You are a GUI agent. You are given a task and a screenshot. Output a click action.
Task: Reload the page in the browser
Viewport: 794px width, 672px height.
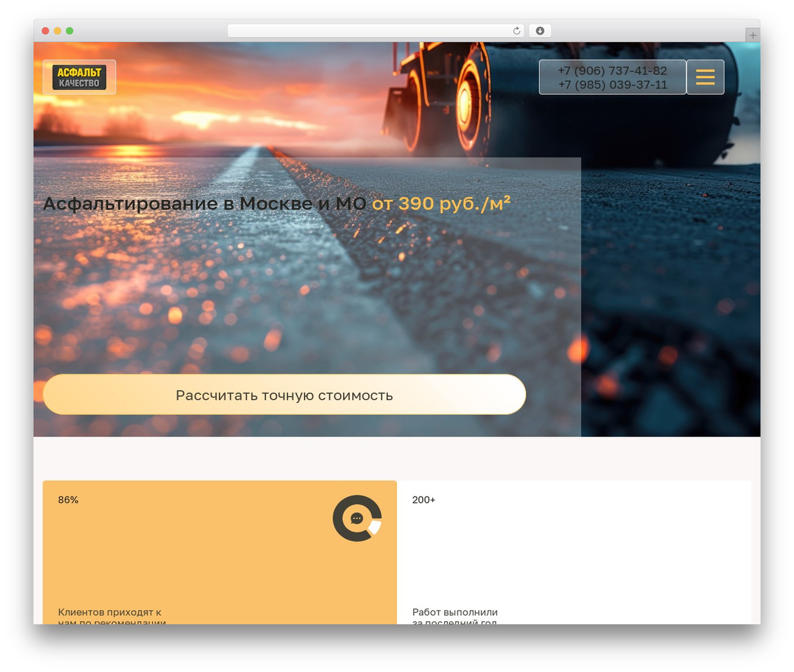pos(517,31)
